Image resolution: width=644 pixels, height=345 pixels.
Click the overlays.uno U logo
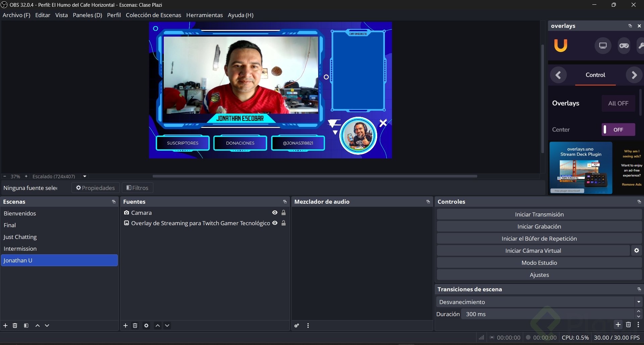pyautogui.click(x=561, y=45)
